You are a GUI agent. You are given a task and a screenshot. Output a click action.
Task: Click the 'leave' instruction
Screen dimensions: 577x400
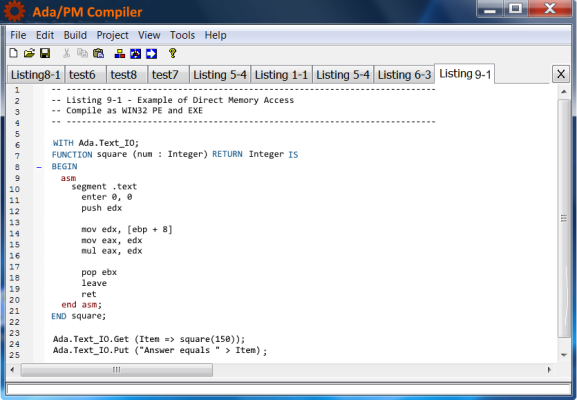(x=94, y=283)
